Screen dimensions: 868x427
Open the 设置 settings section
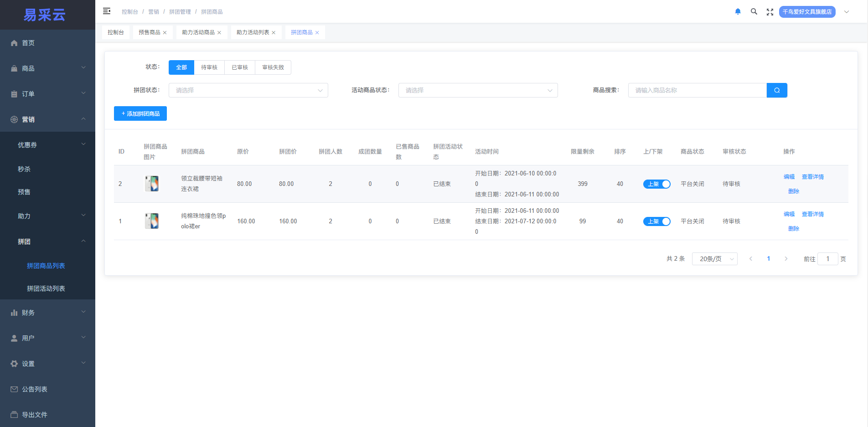pyautogui.click(x=27, y=364)
